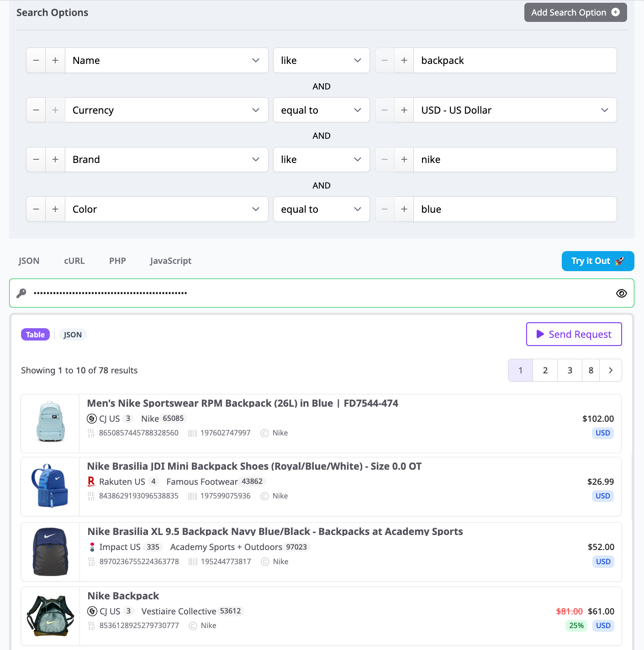Click the blue color value field

515,209
